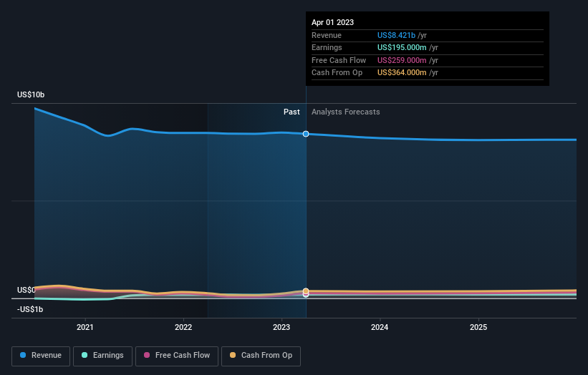588x375 pixels.
Task: Click the Analysts Forecasts label
Action: [346, 112]
